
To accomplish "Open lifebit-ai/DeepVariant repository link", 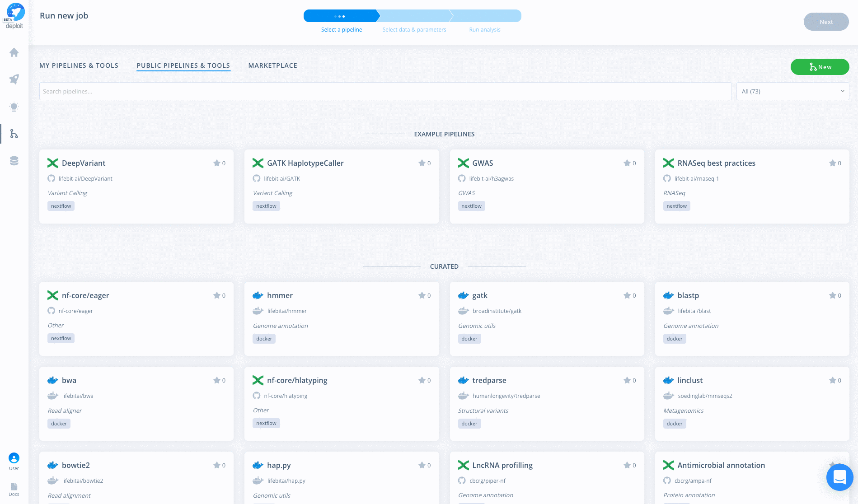I will click(85, 179).
